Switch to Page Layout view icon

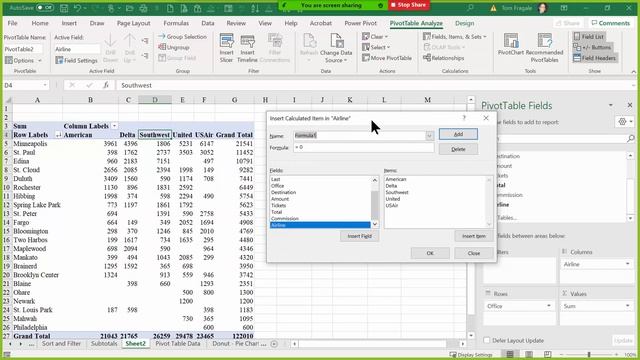pos(529,354)
